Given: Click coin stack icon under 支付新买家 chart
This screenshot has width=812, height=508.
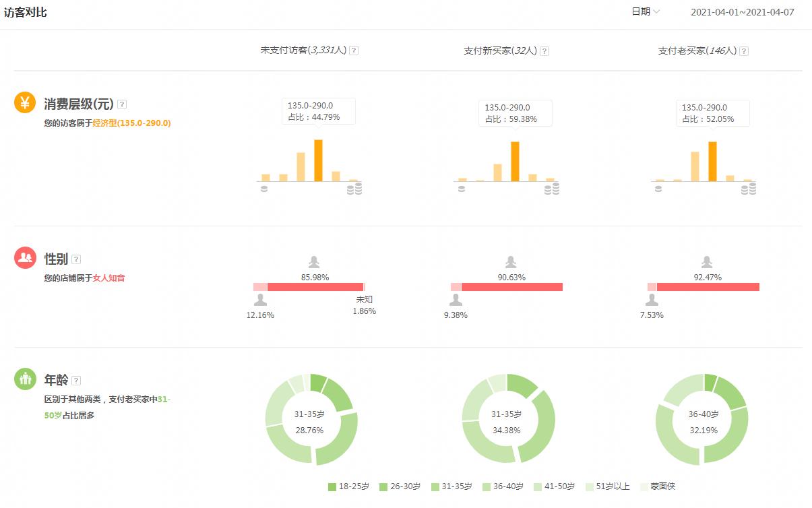Looking at the screenshot, I should (552, 189).
